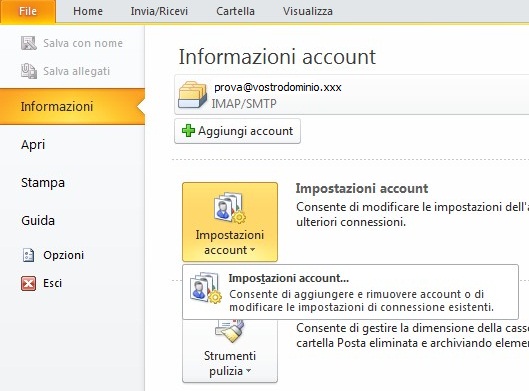Viewport: 529px width, 391px height.
Task: Open the Home ribbon tab
Action: tap(88, 11)
